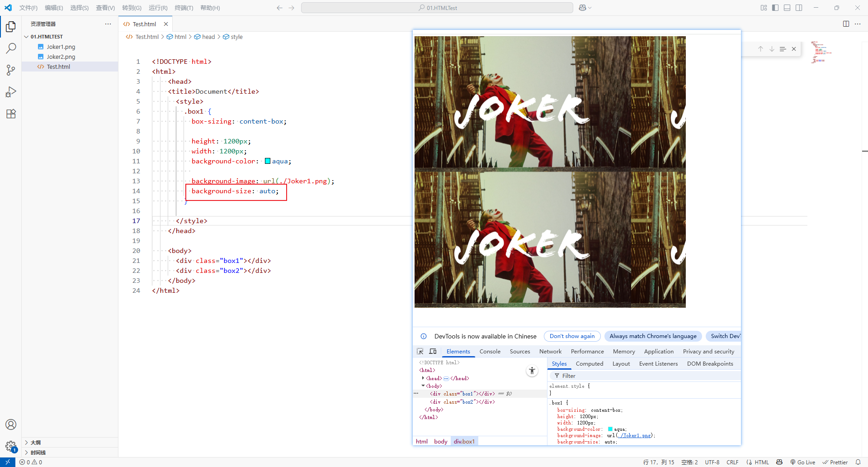Open the Explorer view in activity bar
This screenshot has width=868, height=467.
tap(11, 27)
